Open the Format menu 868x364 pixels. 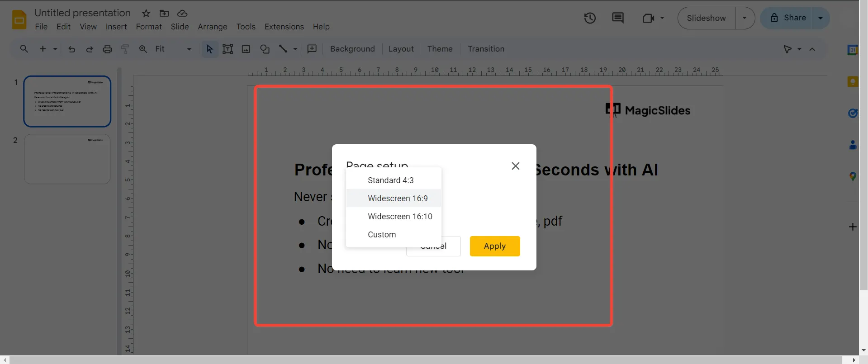click(x=149, y=27)
